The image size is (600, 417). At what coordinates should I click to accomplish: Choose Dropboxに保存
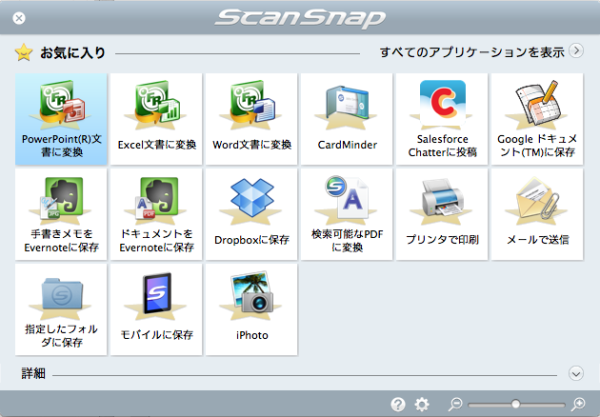(x=251, y=214)
